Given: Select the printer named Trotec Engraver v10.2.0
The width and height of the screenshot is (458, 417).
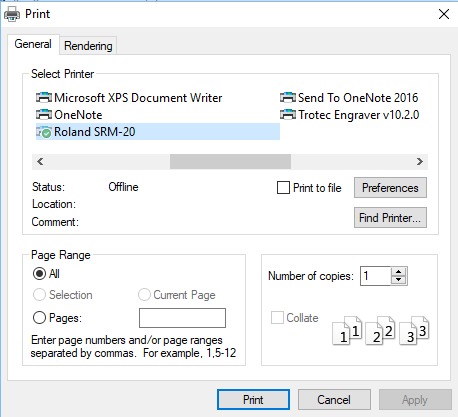Looking at the screenshot, I should (x=350, y=115).
